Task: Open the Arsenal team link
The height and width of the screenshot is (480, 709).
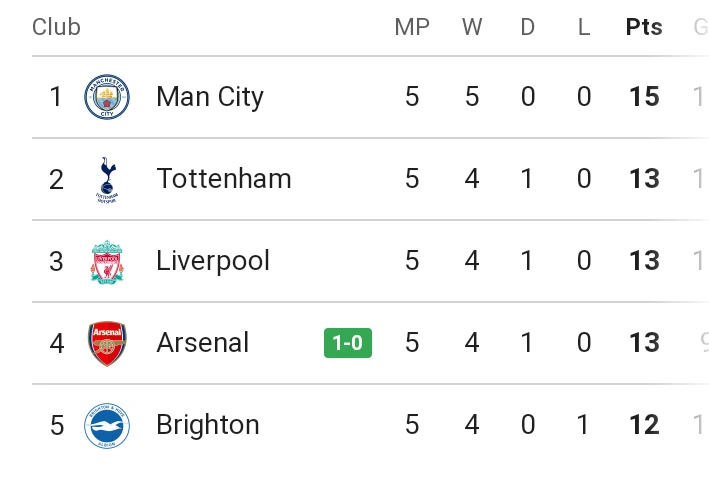Action: pyautogui.click(x=203, y=343)
